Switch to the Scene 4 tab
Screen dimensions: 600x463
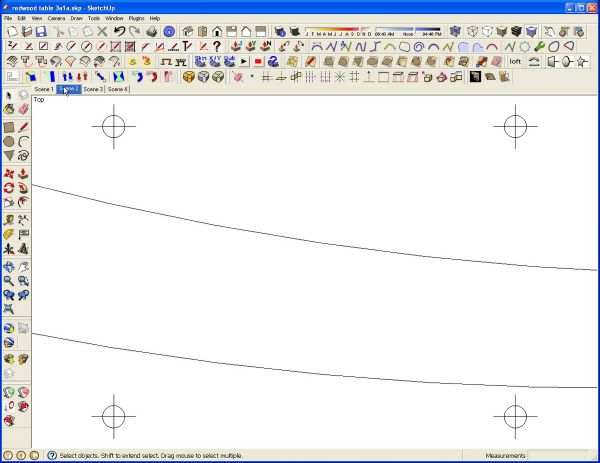[x=117, y=89]
